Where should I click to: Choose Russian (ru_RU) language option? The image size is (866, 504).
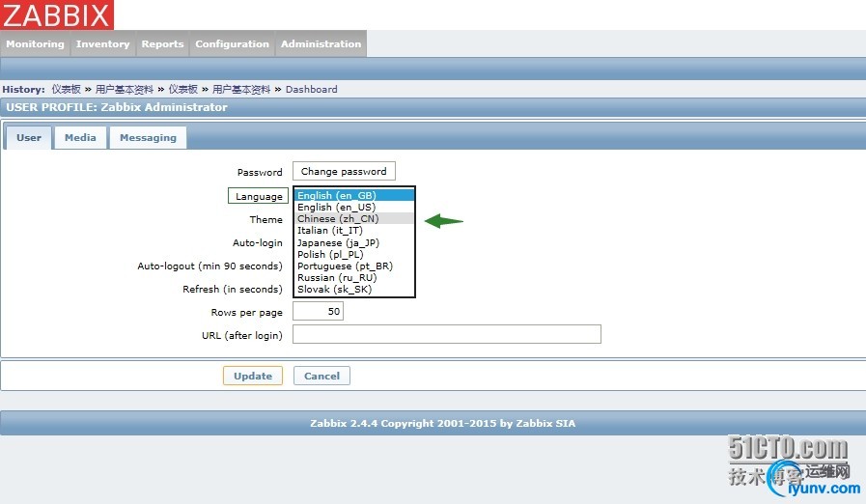[354, 277]
